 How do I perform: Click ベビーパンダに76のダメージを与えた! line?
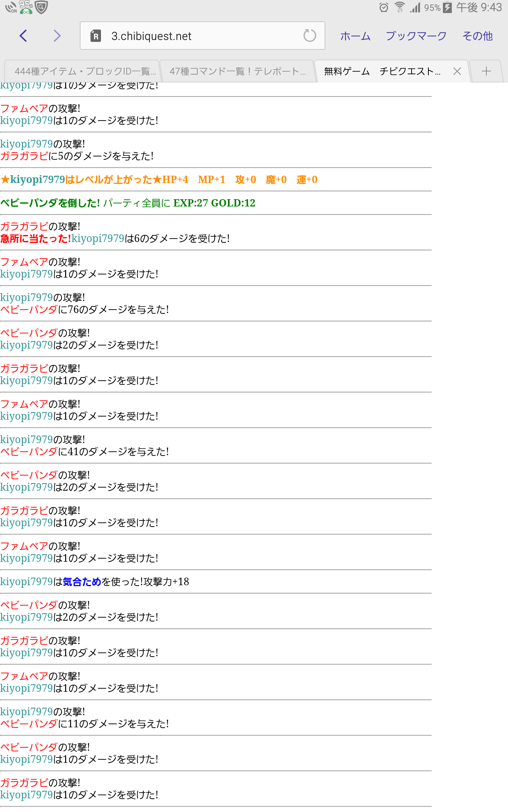coord(84,310)
